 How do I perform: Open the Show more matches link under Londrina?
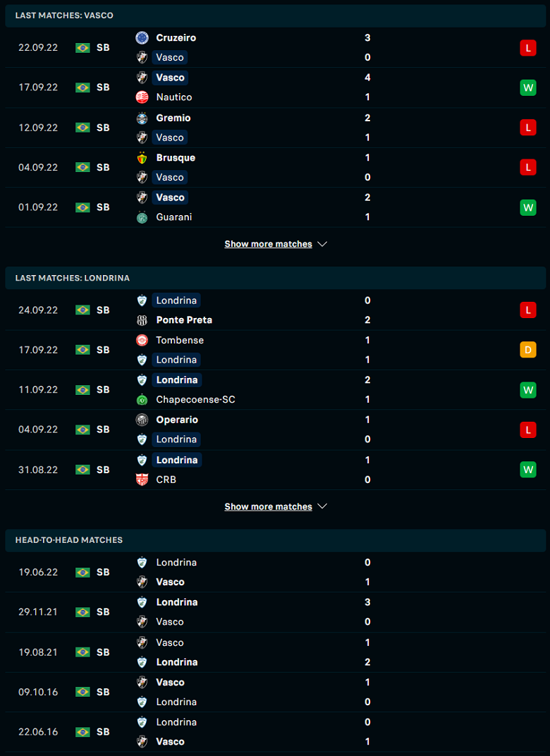click(268, 506)
